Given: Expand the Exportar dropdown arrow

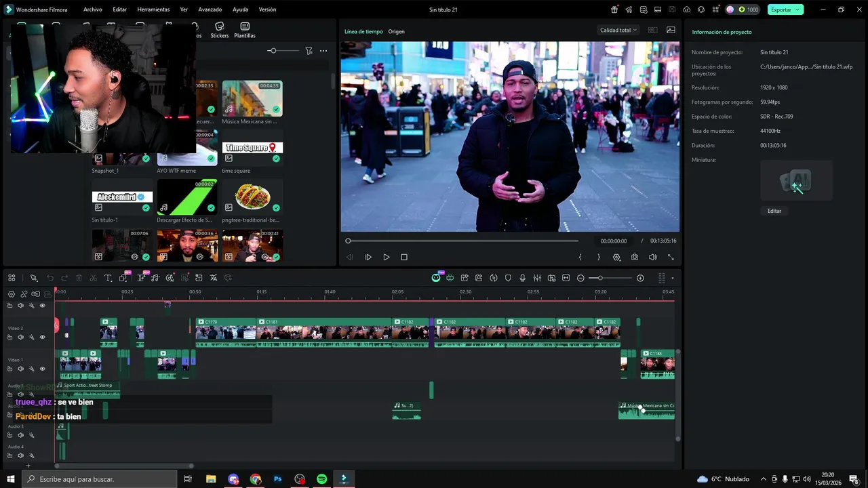Looking at the screenshot, I should (799, 9).
